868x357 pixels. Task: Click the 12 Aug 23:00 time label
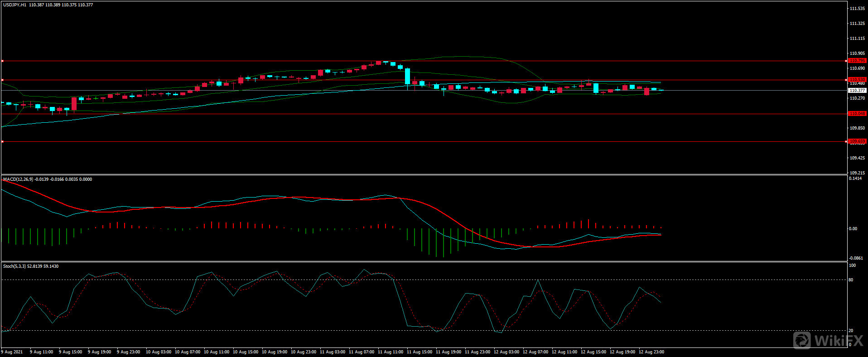tap(651, 352)
